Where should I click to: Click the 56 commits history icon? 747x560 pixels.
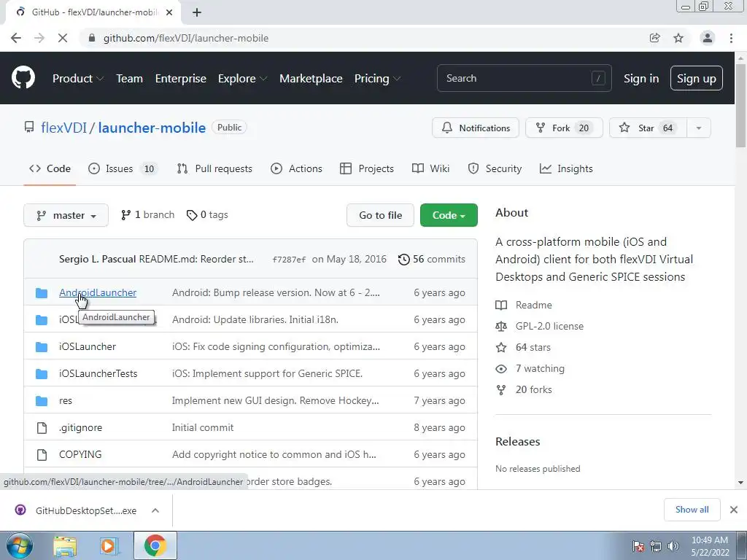point(403,260)
